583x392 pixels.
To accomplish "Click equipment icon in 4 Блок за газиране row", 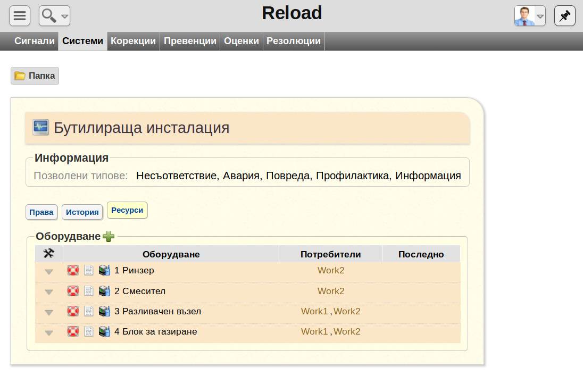I will 104,331.
